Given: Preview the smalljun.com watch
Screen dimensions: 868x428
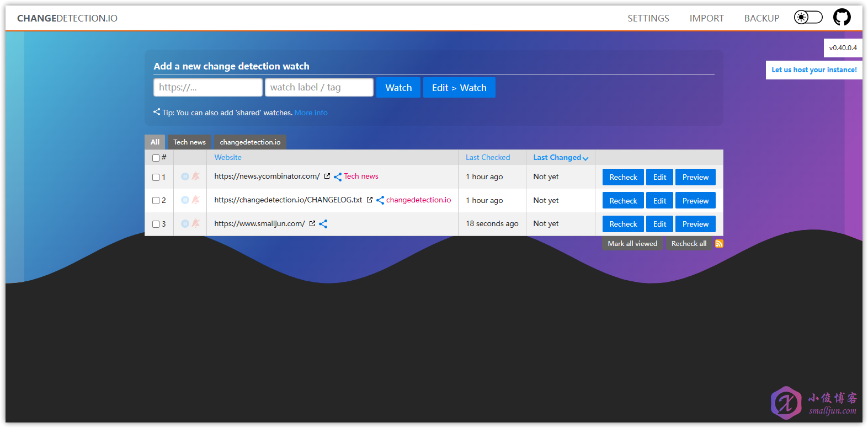Looking at the screenshot, I should click(695, 224).
